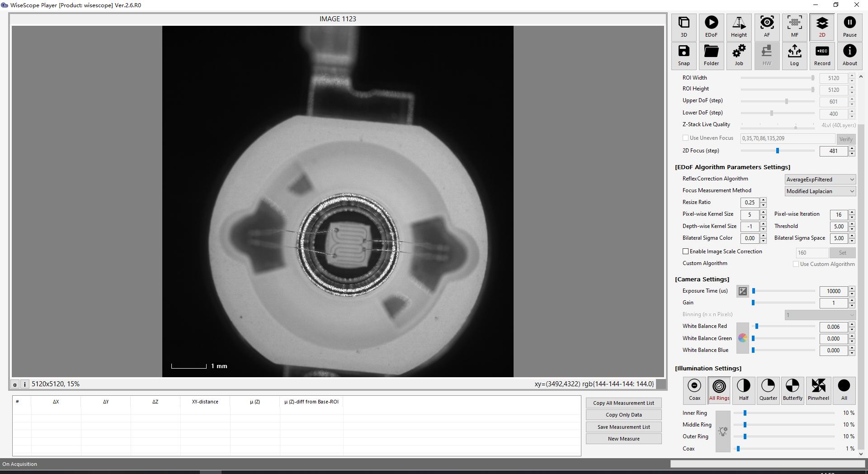868x474 pixels.
Task: Click the Copy All Measurement List button
Action: coord(623,403)
